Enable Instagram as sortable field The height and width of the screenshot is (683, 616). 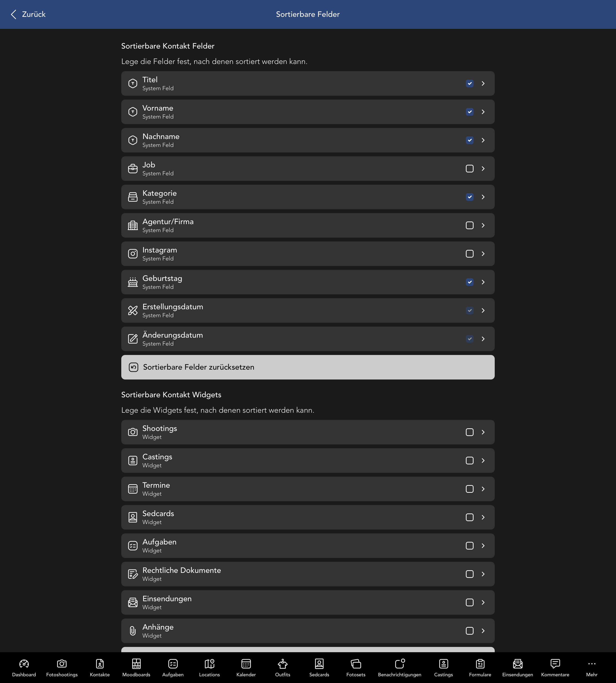pos(469,254)
